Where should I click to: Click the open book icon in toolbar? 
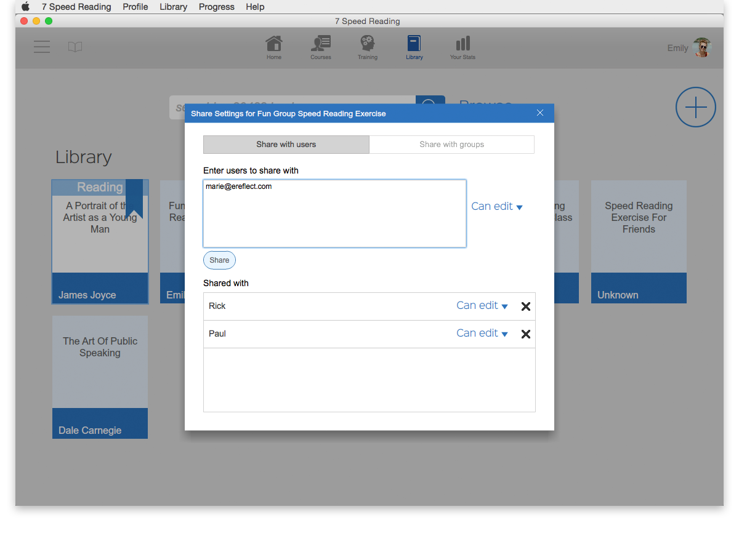tap(75, 47)
